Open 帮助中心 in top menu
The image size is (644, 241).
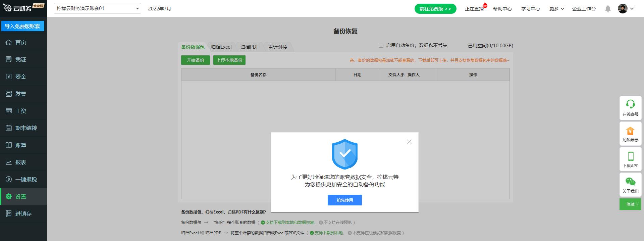point(502,9)
